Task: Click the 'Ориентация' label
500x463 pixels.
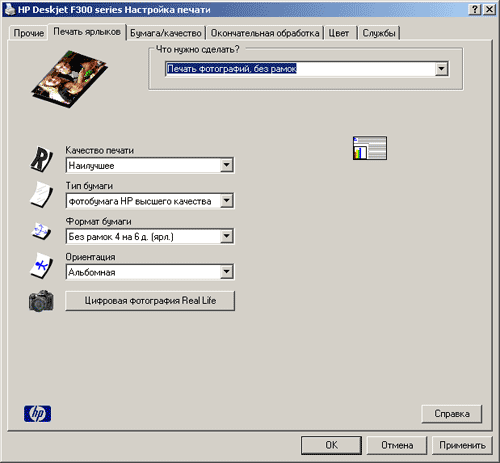Action: pos(90,257)
